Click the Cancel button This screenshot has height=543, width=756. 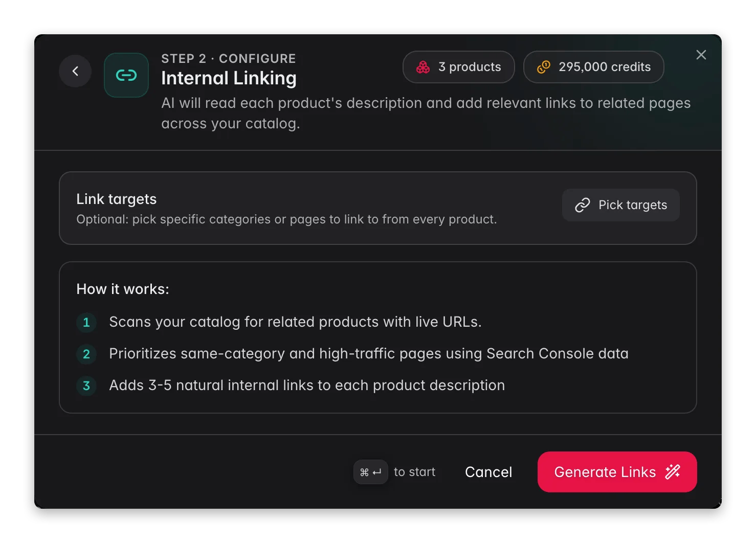[488, 472]
